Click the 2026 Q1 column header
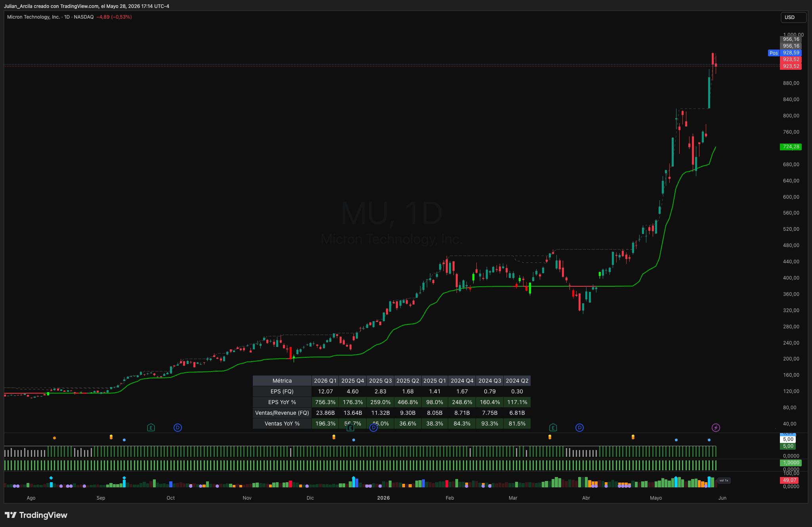Screen dimensions: 812x527 click(325, 381)
